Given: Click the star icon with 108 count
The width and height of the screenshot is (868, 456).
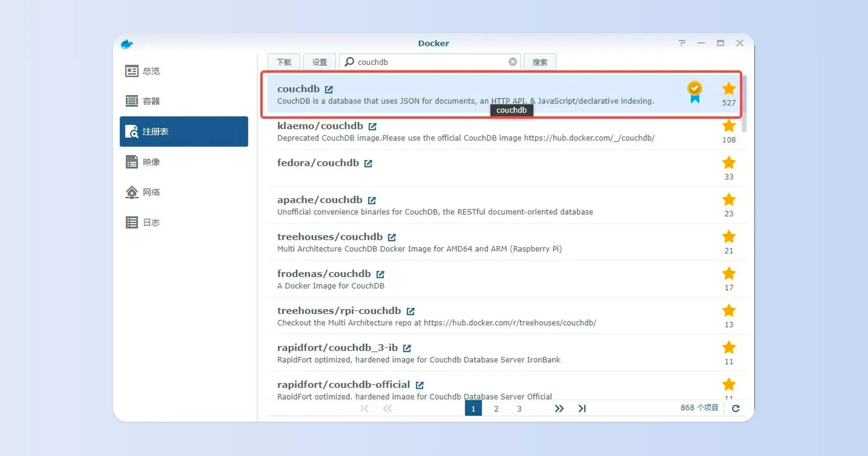Looking at the screenshot, I should (729, 126).
